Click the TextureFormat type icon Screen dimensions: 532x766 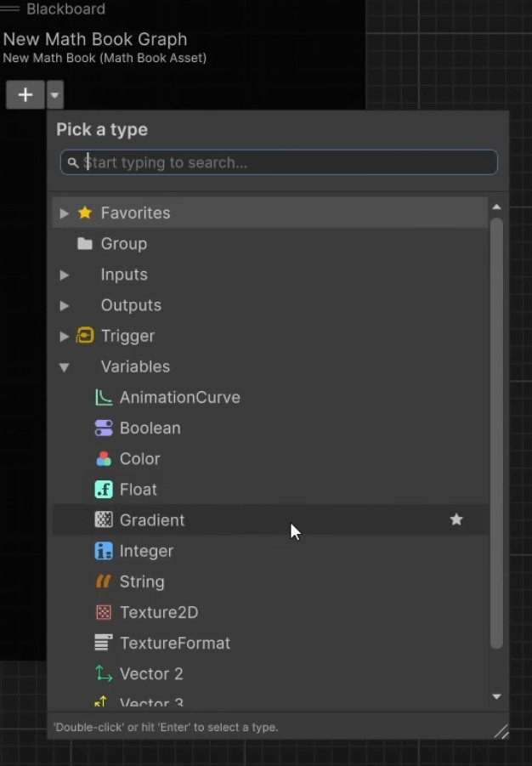point(102,642)
